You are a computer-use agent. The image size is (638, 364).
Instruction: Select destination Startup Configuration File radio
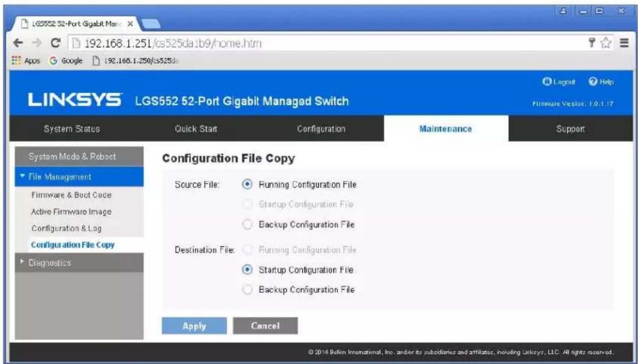247,270
